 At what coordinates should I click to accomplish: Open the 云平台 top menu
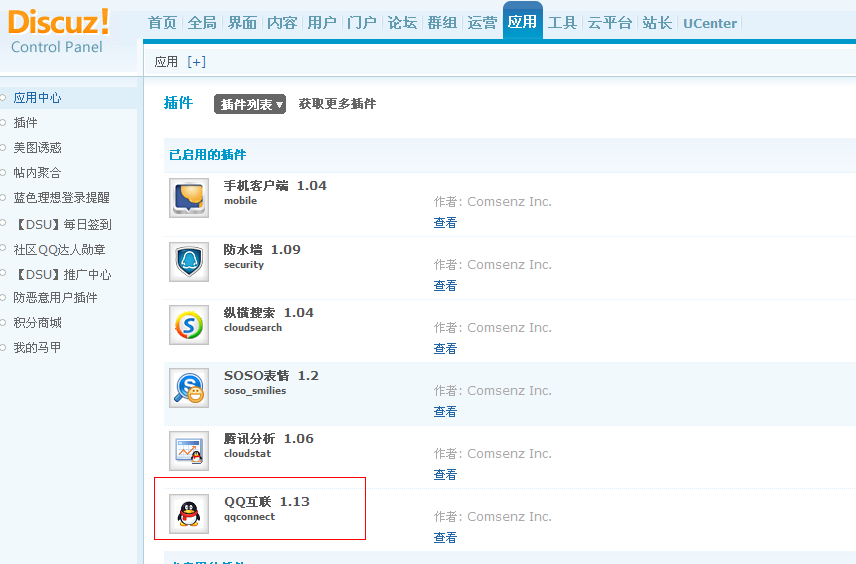click(610, 23)
